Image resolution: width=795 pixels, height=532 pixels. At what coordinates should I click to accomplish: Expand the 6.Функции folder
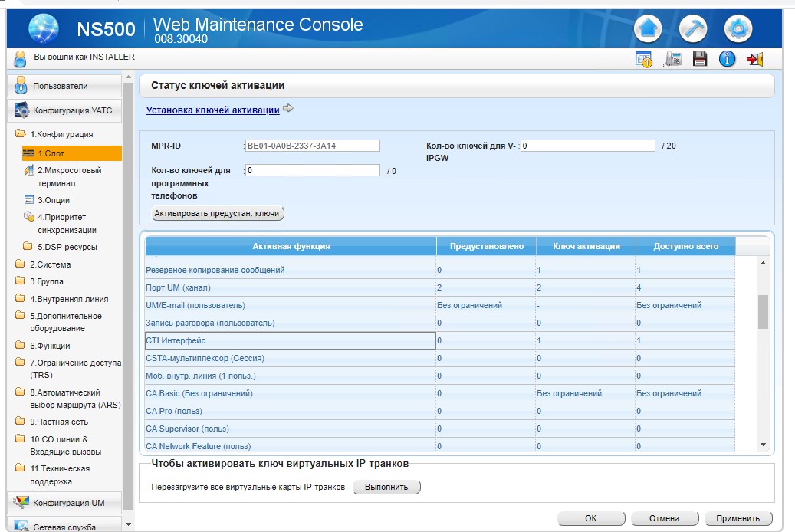coord(43,346)
